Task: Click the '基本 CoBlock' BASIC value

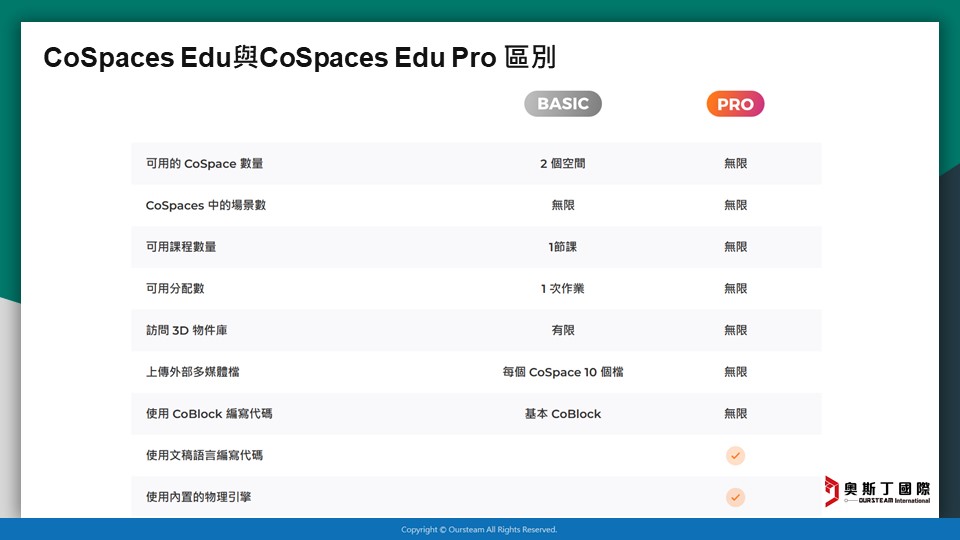Action: coord(563,413)
